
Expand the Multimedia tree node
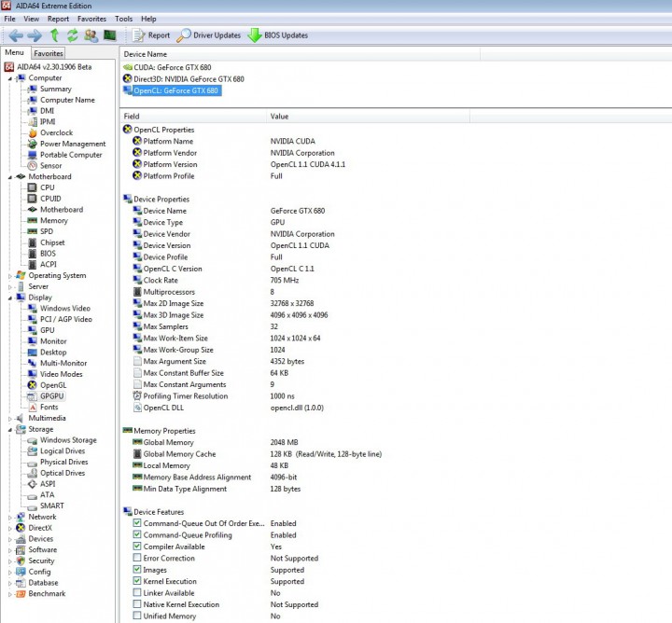coord(10,419)
